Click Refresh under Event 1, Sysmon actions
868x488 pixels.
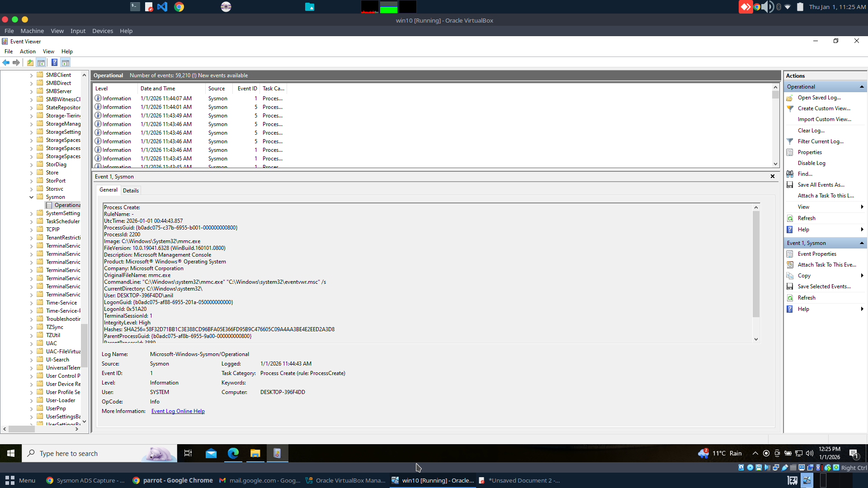click(x=807, y=298)
